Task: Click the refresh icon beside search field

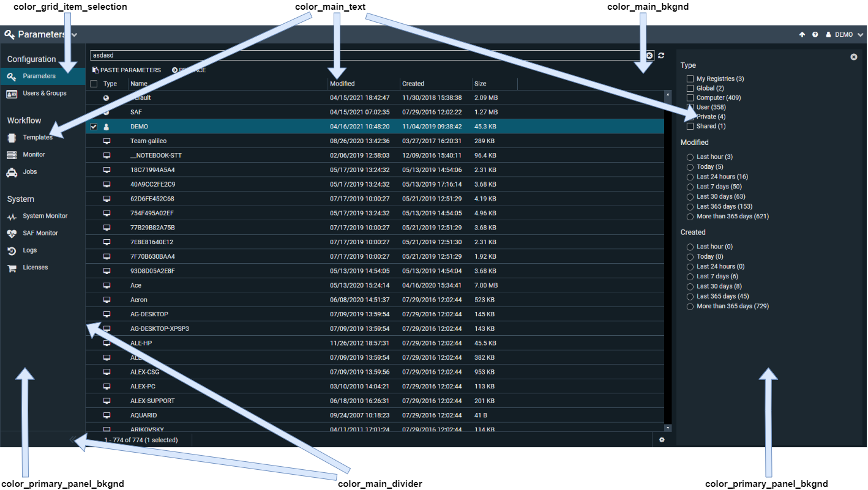Action: click(x=661, y=56)
